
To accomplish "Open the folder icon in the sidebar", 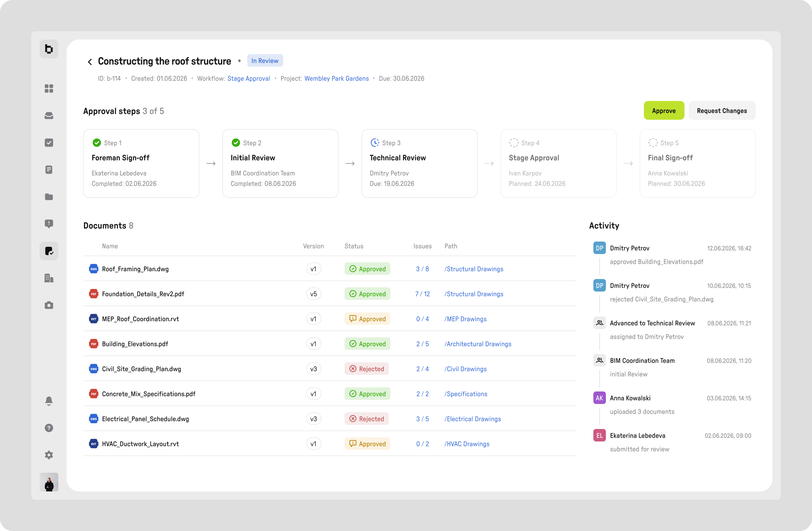I will click(x=49, y=197).
